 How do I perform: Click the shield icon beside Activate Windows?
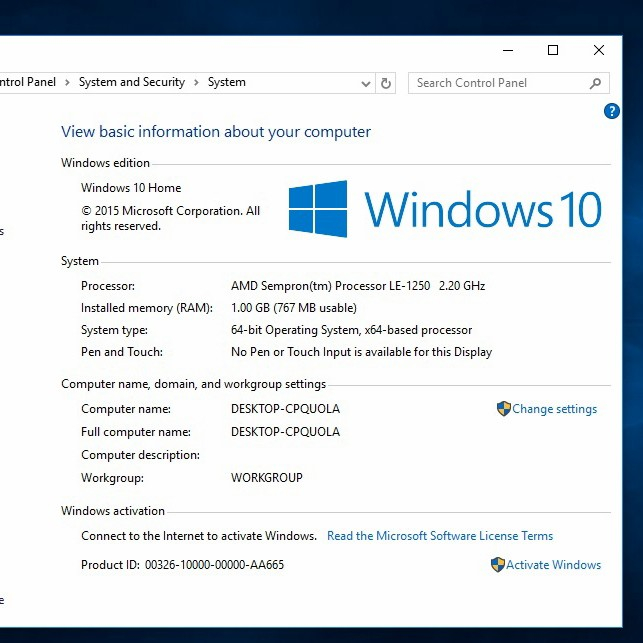[x=498, y=565]
